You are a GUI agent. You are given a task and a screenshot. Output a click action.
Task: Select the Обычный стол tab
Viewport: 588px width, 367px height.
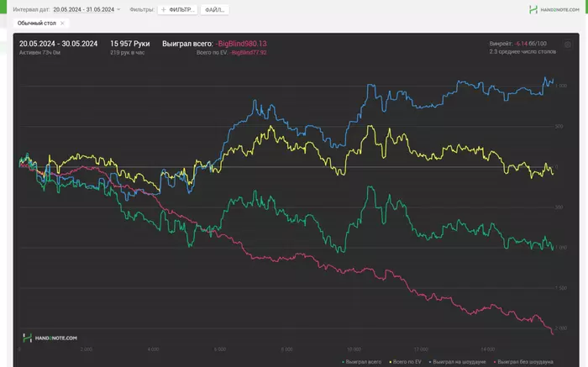pyautogui.click(x=36, y=23)
